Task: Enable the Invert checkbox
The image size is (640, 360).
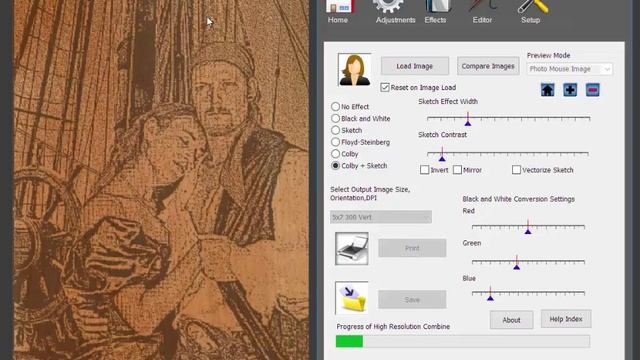Action: click(x=424, y=170)
